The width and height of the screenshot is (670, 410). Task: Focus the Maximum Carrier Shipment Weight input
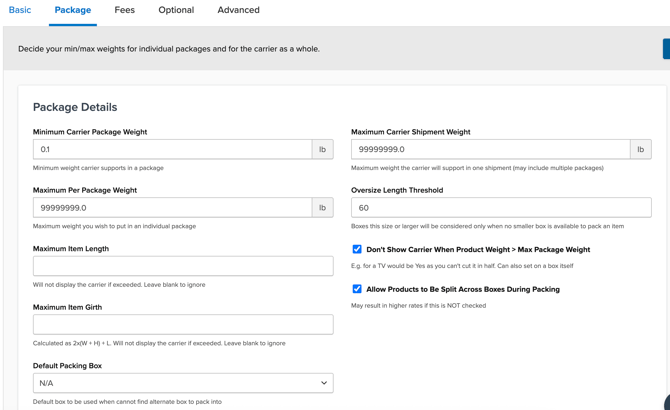pos(490,149)
